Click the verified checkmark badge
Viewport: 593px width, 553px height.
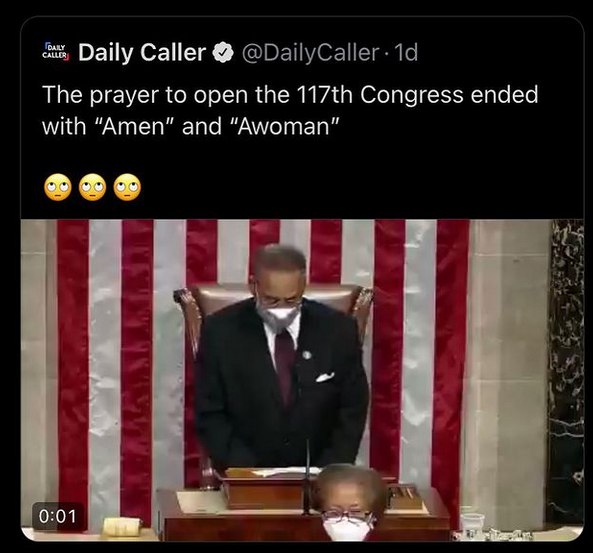coord(223,53)
